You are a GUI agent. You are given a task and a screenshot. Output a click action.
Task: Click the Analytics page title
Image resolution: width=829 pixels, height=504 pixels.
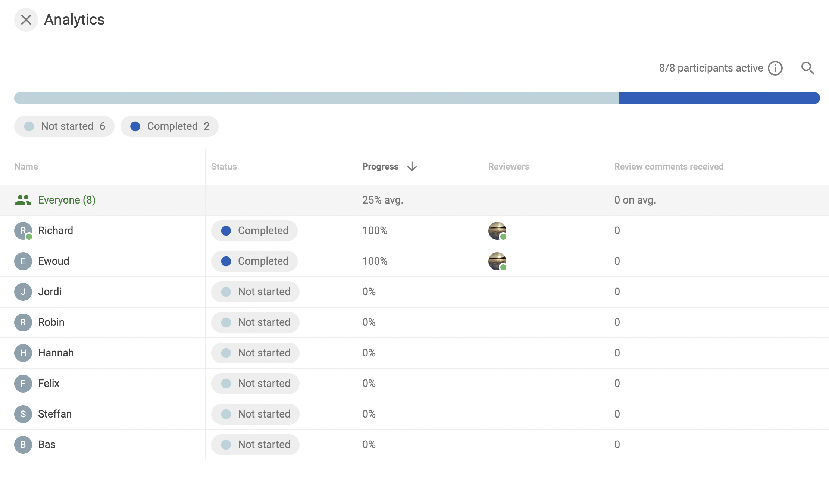pyautogui.click(x=74, y=20)
